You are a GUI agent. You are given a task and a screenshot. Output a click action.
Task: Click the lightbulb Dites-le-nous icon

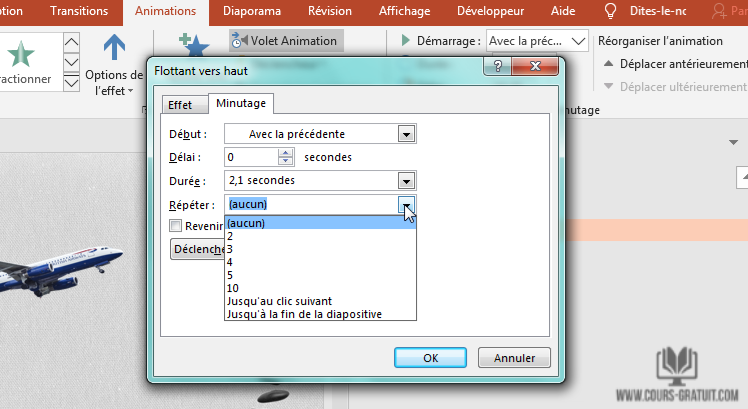click(x=610, y=12)
